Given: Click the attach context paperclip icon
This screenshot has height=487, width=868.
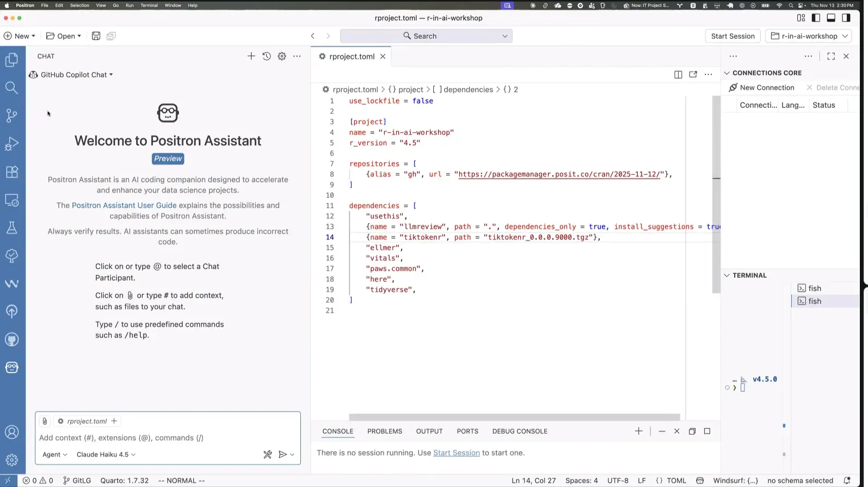Looking at the screenshot, I should click(x=45, y=421).
